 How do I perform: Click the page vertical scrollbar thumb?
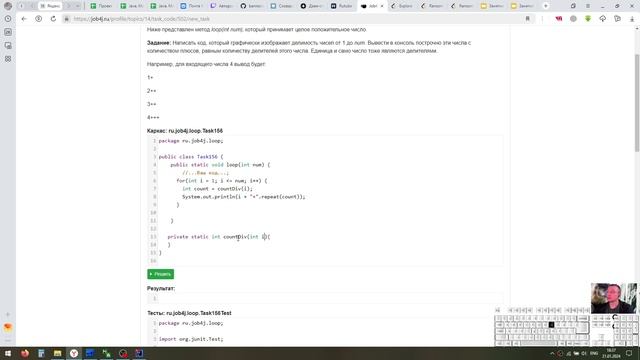click(x=637, y=102)
